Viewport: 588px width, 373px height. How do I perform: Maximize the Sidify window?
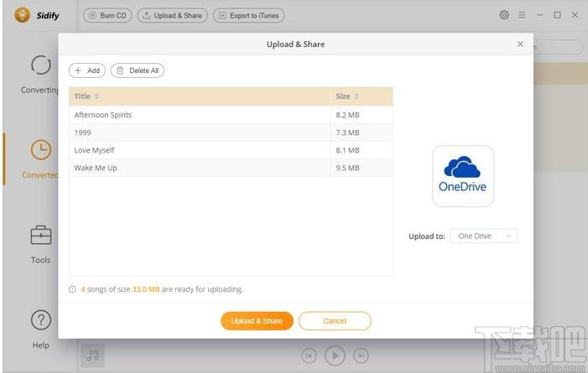[x=557, y=15]
